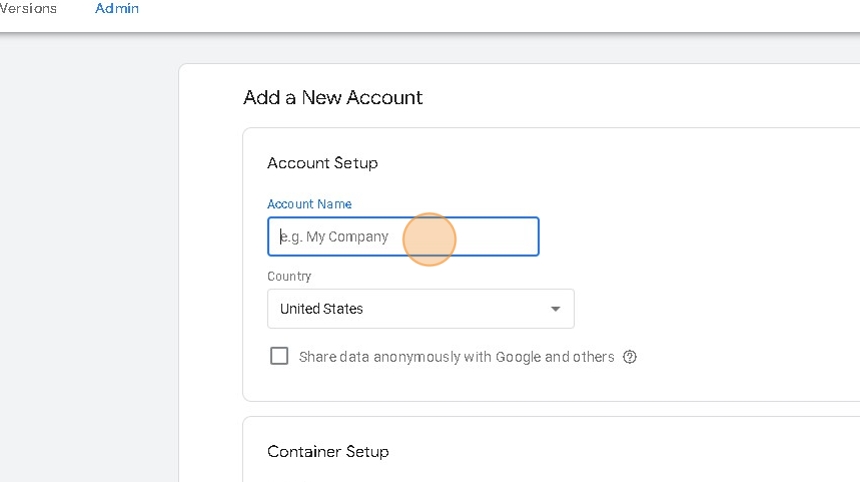Enable the Share data anonymously checkbox

pos(279,356)
